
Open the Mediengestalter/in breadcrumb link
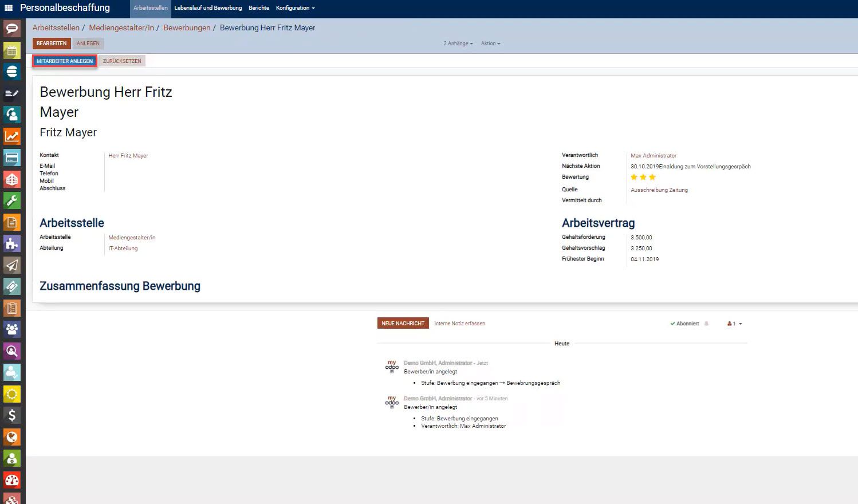(x=121, y=27)
